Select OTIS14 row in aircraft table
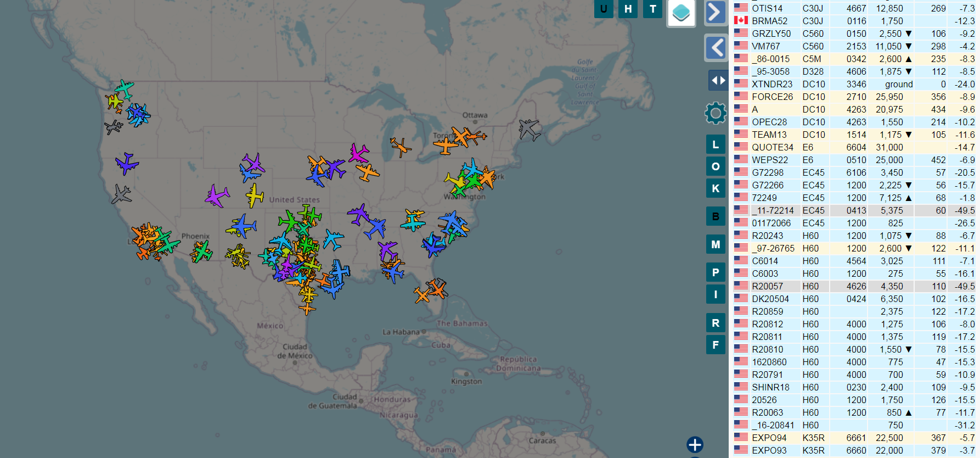The image size is (980, 458). (x=854, y=8)
